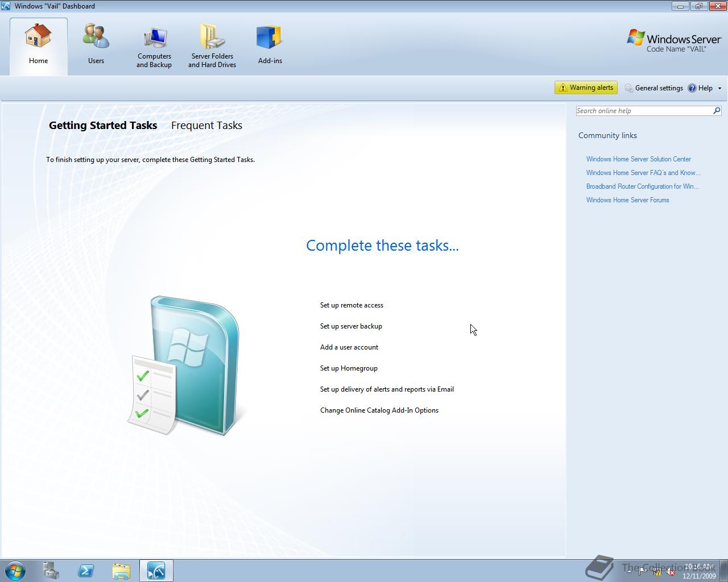Open Action Center flag tray icon
This screenshot has width=728, height=582.
(x=643, y=572)
